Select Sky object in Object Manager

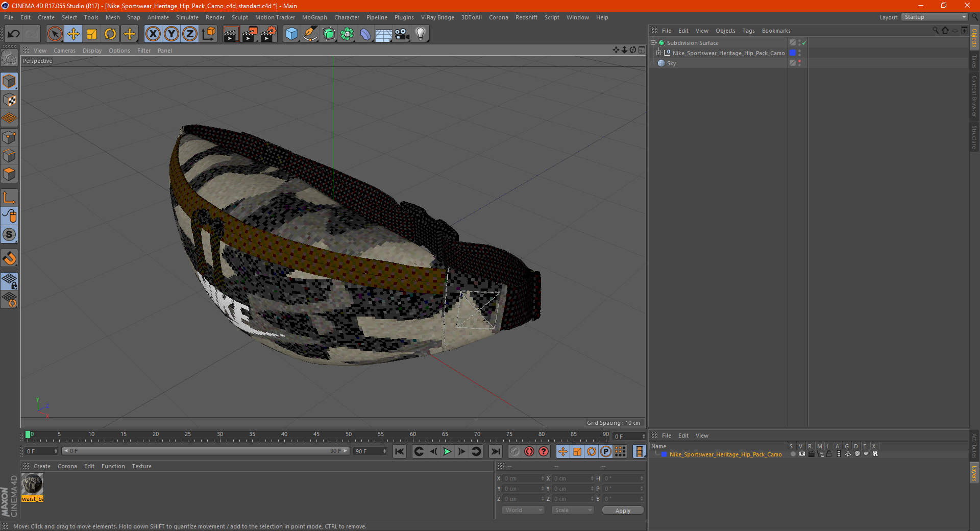pos(671,63)
